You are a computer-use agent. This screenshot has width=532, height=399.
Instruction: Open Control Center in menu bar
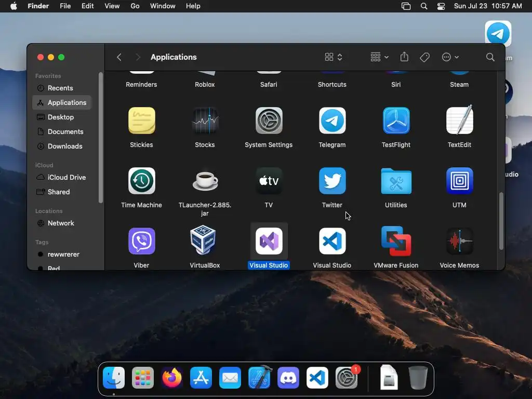[x=441, y=6]
